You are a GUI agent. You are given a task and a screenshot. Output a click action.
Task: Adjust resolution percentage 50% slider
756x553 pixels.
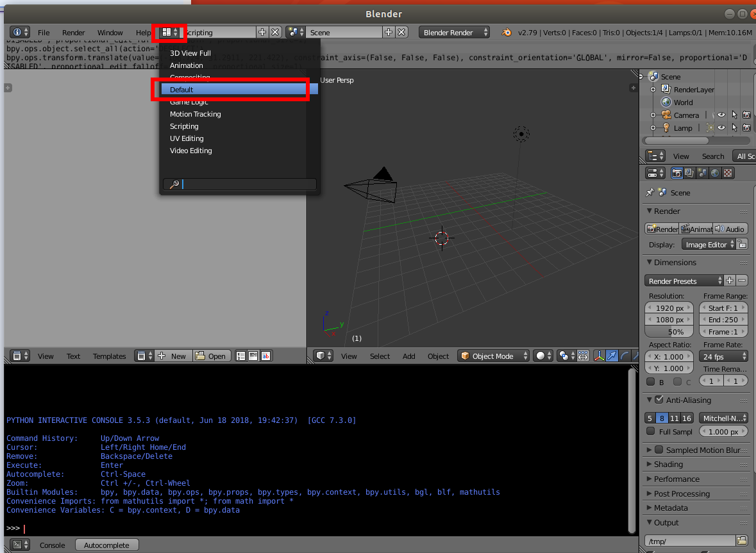click(669, 332)
